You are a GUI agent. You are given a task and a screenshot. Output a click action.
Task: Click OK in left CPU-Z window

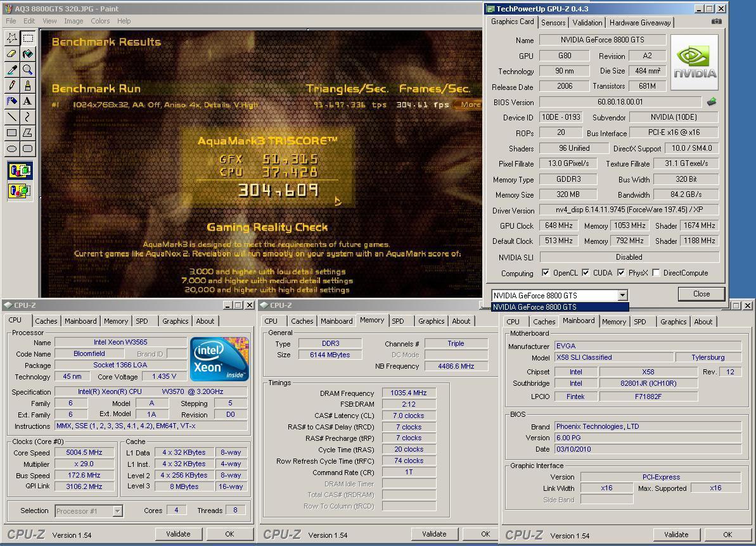[x=229, y=534]
